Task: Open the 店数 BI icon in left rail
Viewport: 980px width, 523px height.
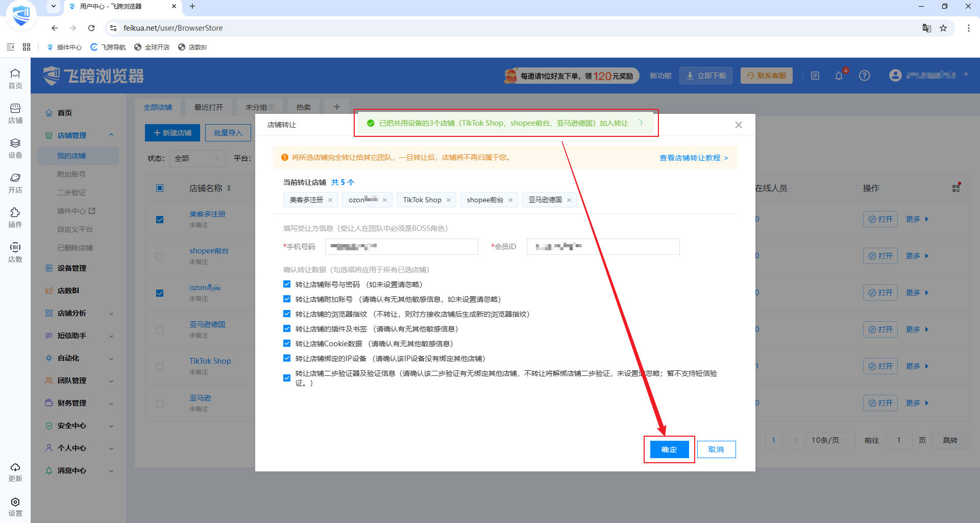Action: (15, 252)
